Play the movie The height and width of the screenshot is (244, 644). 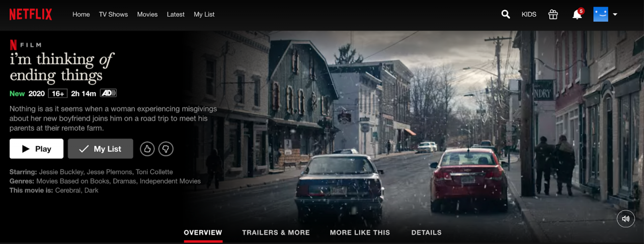(x=36, y=149)
